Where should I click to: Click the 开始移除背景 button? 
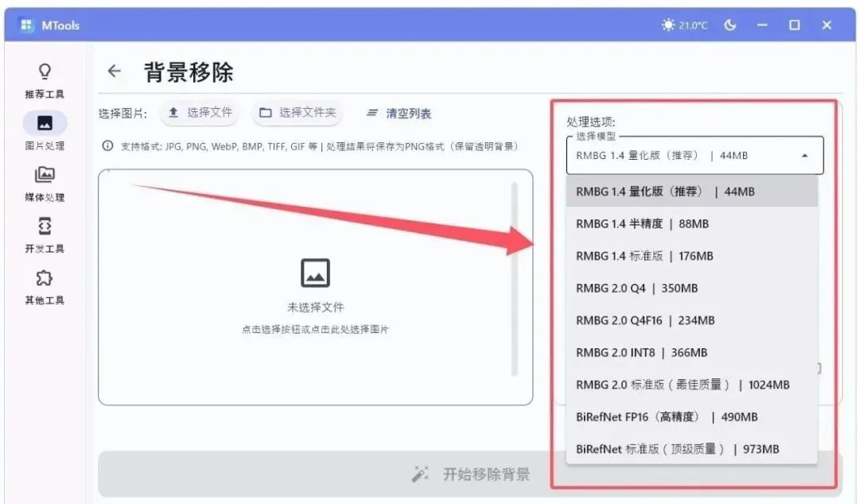click(x=469, y=474)
